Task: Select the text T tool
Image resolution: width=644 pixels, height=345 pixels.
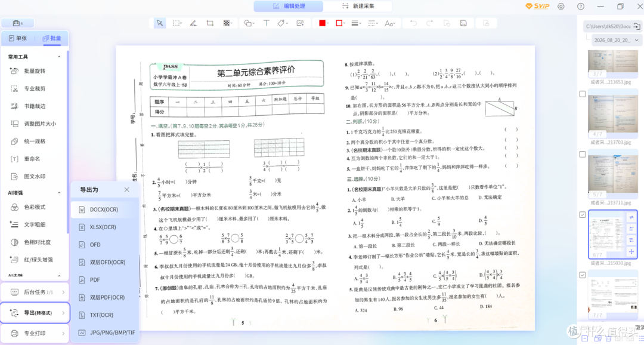Action: (266, 23)
